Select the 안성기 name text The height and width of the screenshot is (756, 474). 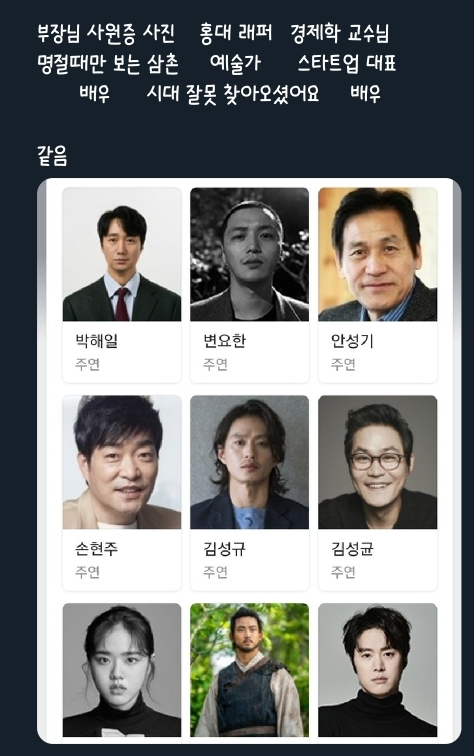click(352, 341)
